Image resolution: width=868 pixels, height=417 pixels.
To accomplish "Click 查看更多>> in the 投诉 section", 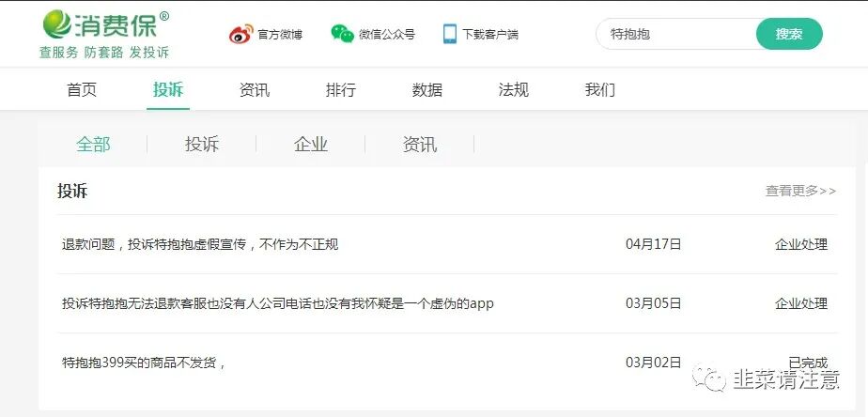I will point(800,191).
